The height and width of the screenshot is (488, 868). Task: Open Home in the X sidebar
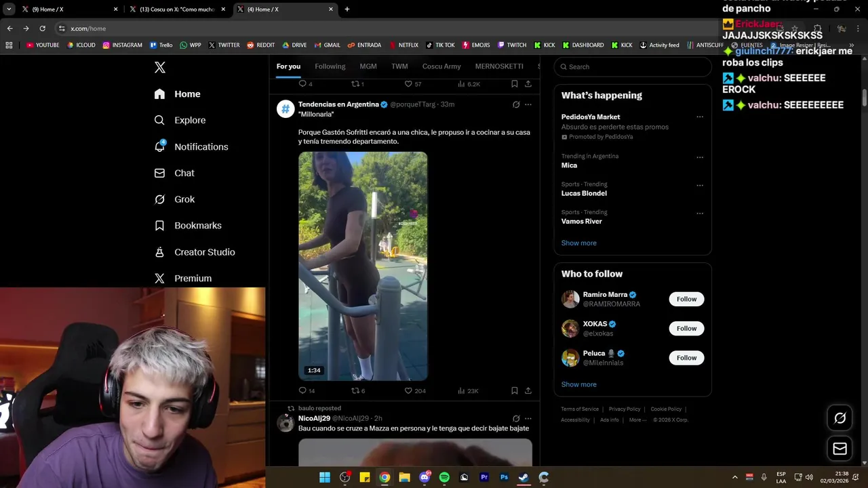[177, 94]
